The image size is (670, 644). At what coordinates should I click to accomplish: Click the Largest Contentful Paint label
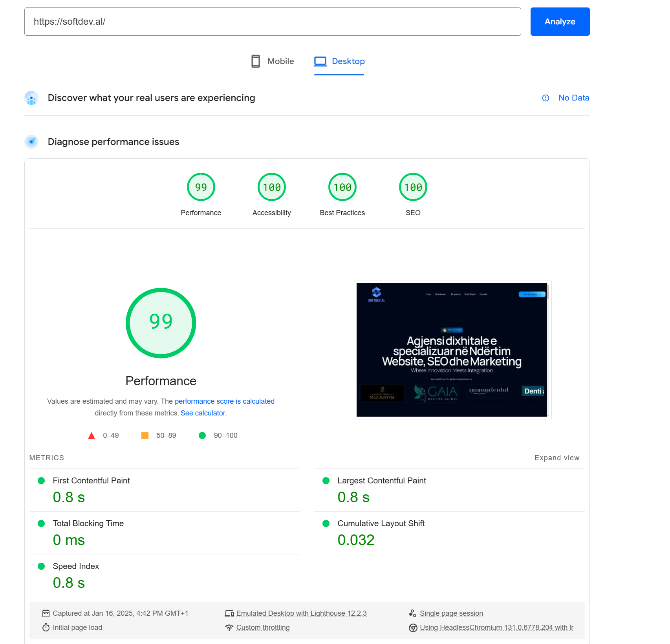tap(382, 481)
